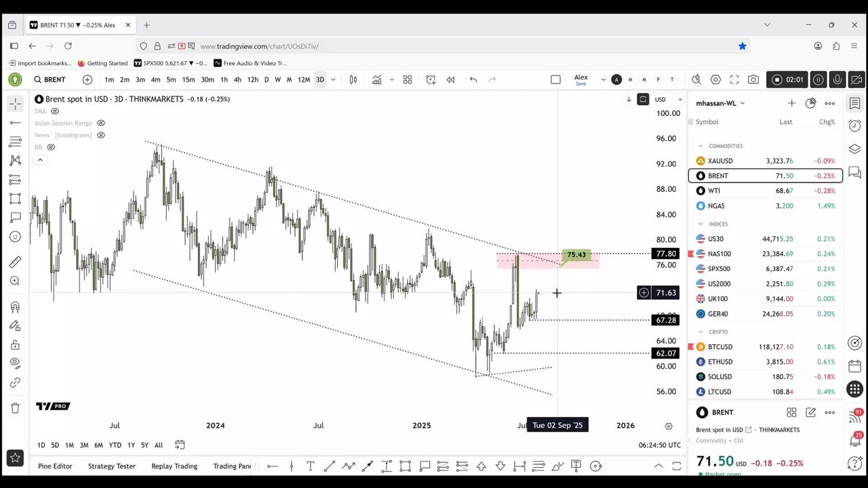Click the trash remove drawings icon

coord(15,407)
